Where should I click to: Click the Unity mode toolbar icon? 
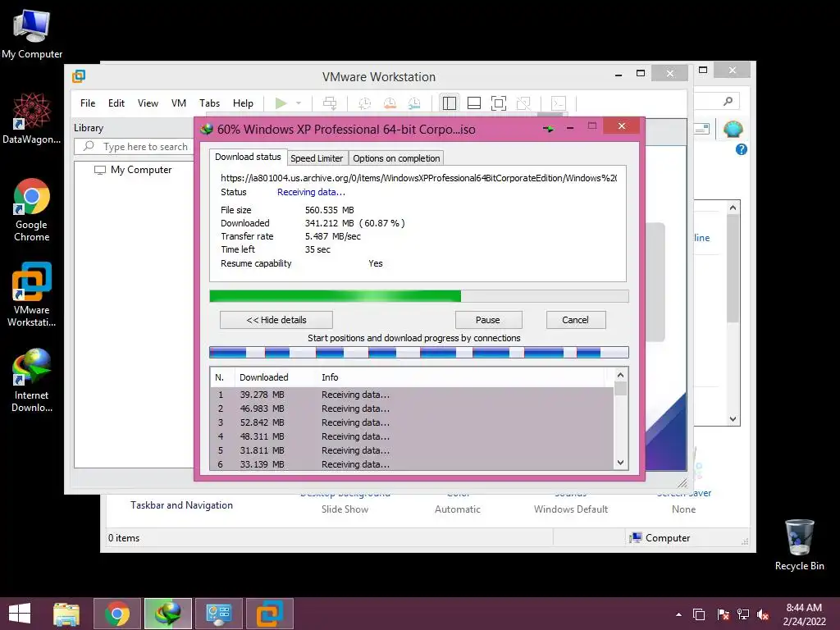523,103
